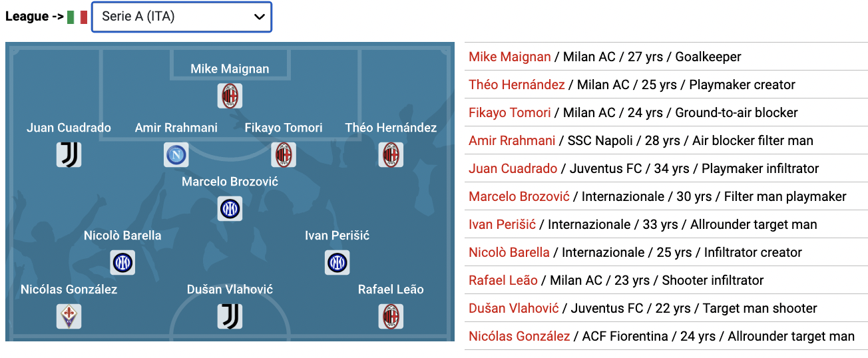Click Fiorentina crest under Nicólas González

point(69,317)
